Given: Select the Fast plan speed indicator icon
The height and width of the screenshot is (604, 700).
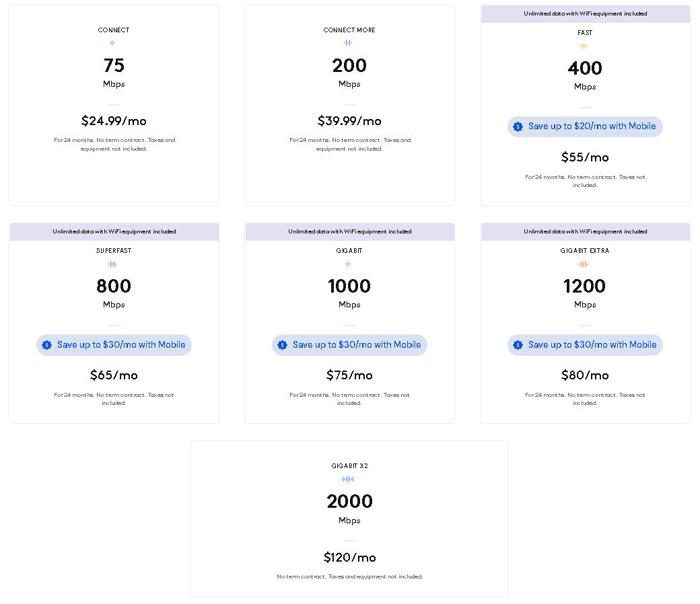Looking at the screenshot, I should pyautogui.click(x=585, y=46).
